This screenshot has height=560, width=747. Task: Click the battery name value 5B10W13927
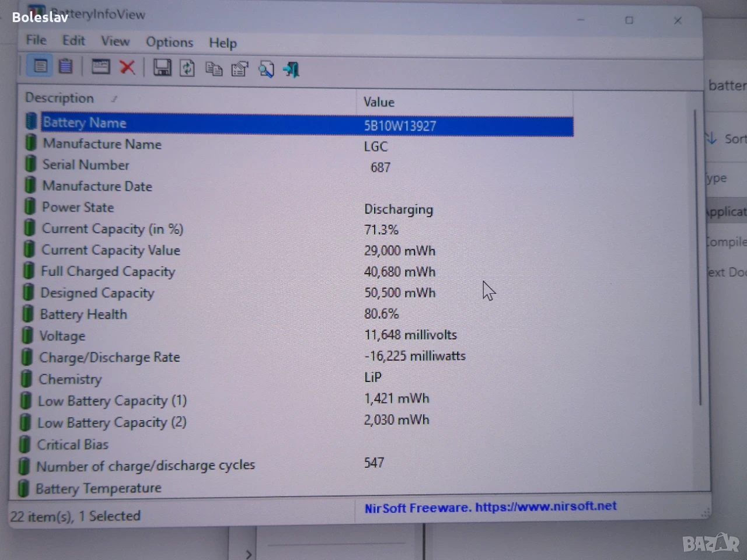tap(400, 125)
